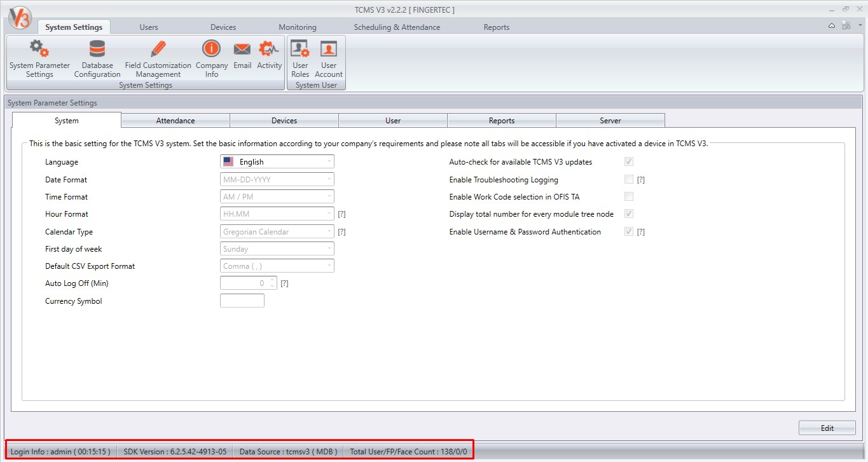Viewport: 868px width, 462px height.
Task: Open User Account in System User group
Action: (x=329, y=59)
